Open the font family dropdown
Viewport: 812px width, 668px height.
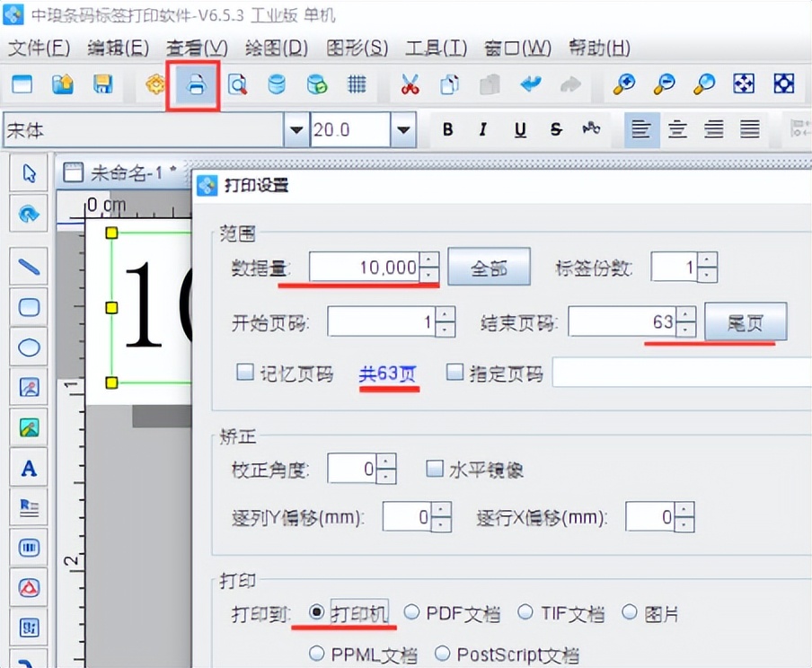(296, 129)
